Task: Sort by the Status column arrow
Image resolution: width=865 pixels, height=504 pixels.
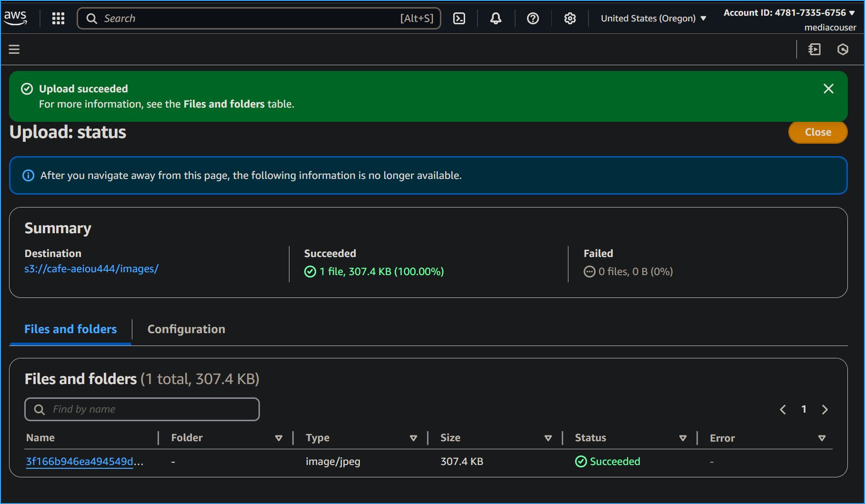Action: [x=683, y=438]
